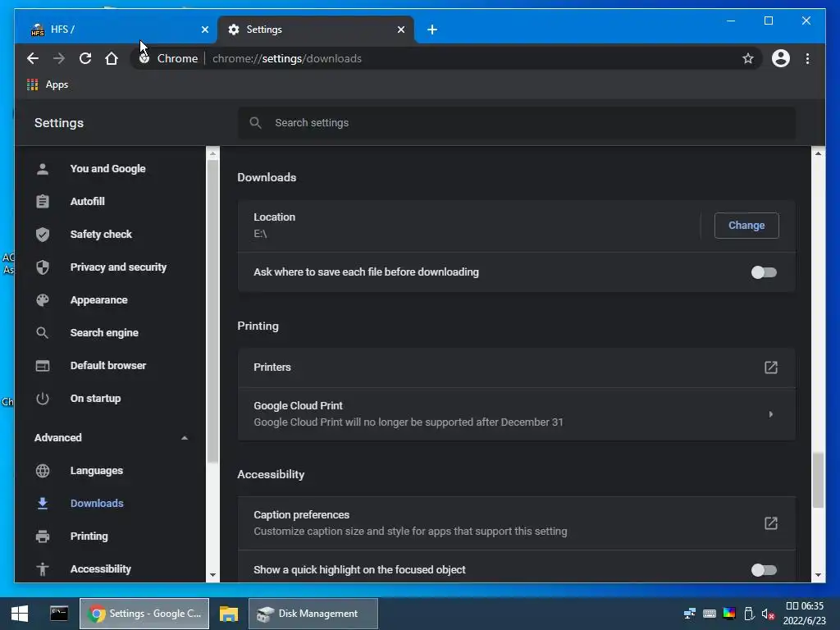Open a new tab with plus button

click(432, 30)
